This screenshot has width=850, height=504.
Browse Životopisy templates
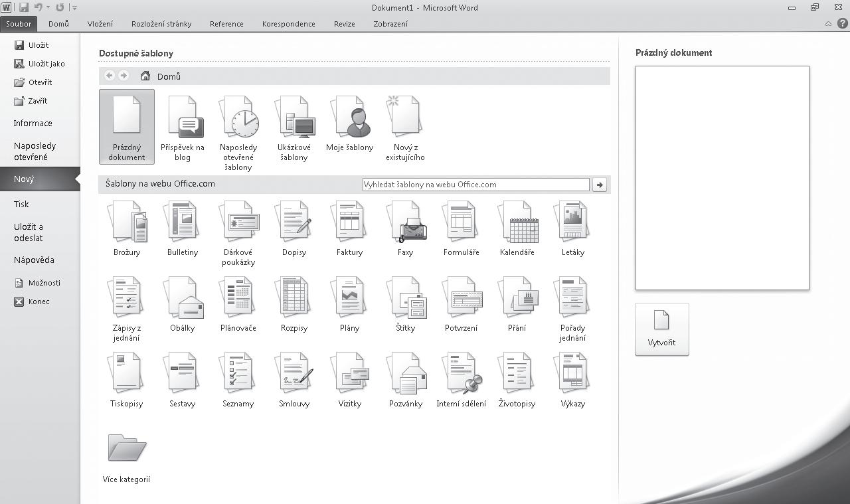tap(517, 380)
